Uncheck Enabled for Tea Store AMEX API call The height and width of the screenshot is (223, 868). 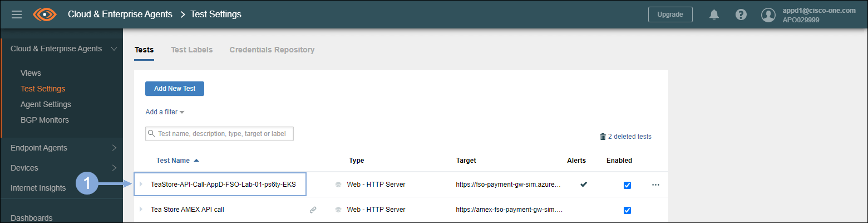627,210
